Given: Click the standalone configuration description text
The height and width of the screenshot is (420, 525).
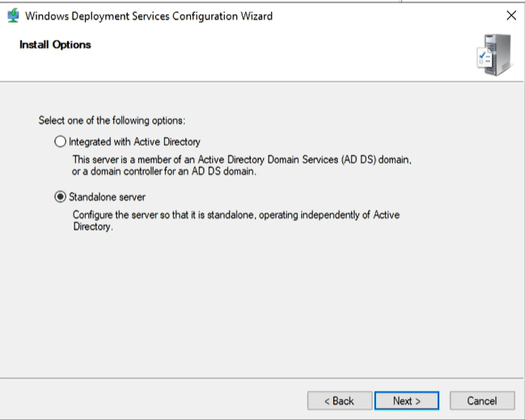Looking at the screenshot, I should point(235,221).
